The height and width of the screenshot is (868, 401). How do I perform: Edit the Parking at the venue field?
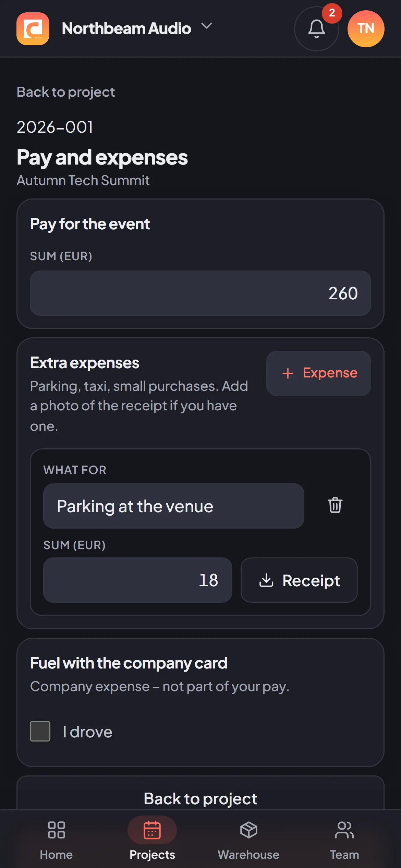pos(173,506)
